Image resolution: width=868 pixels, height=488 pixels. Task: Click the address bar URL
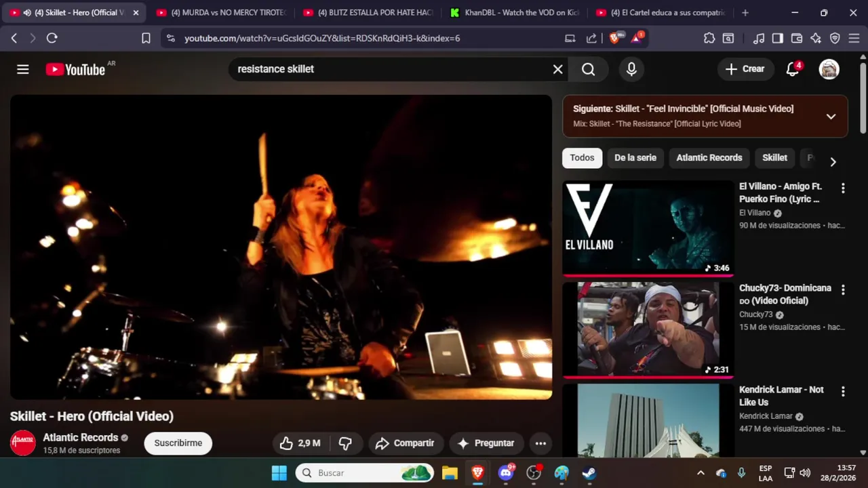[x=322, y=39]
